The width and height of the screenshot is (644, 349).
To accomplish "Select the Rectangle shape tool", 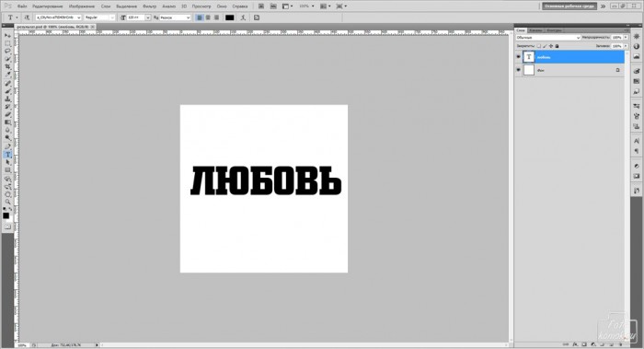I will pos(7,170).
